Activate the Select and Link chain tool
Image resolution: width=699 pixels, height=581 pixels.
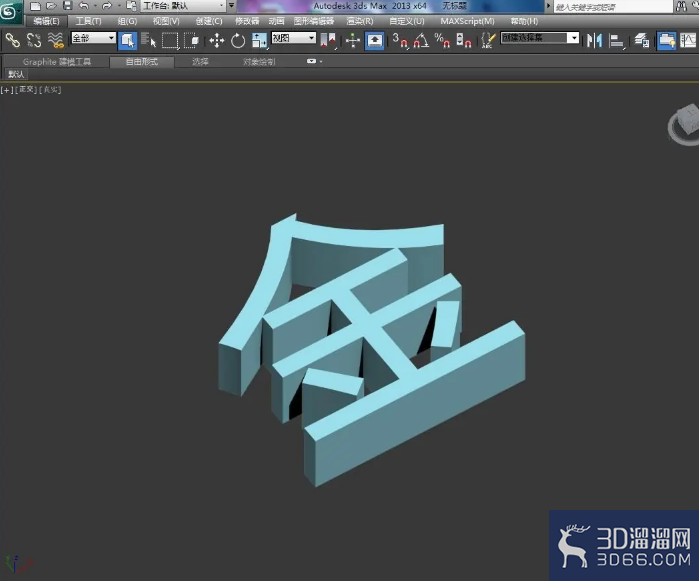click(x=12, y=41)
